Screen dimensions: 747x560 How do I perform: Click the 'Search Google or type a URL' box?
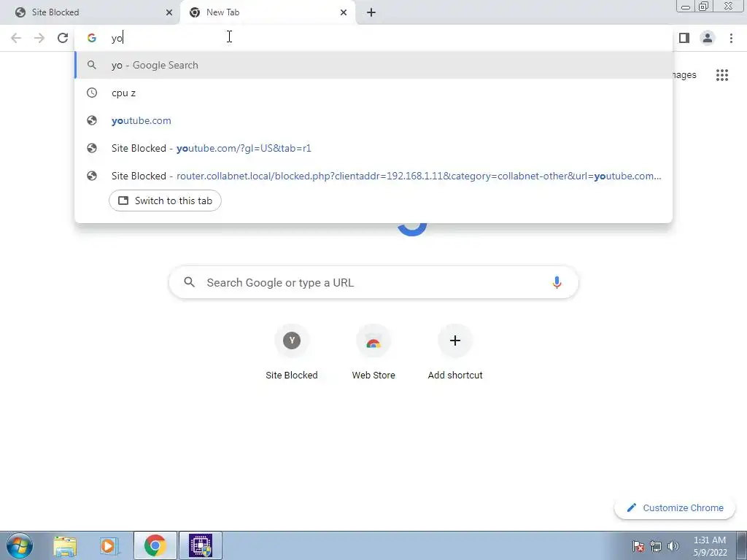(x=373, y=282)
